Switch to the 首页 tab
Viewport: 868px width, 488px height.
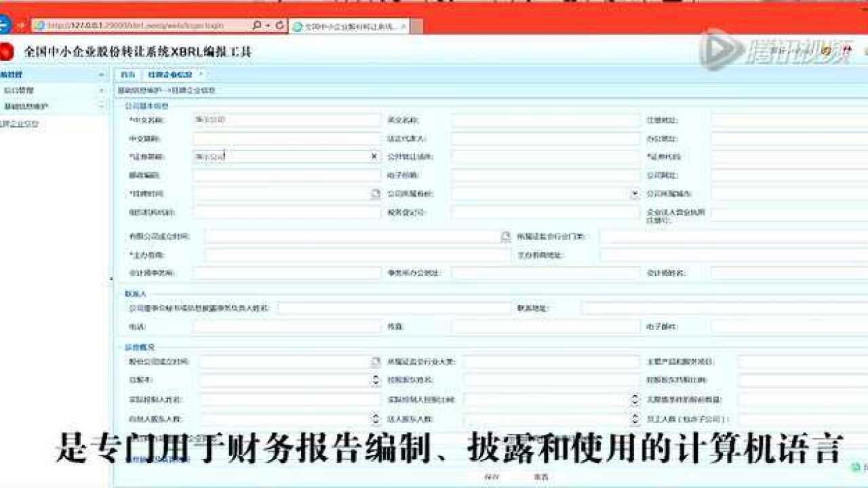[x=129, y=75]
